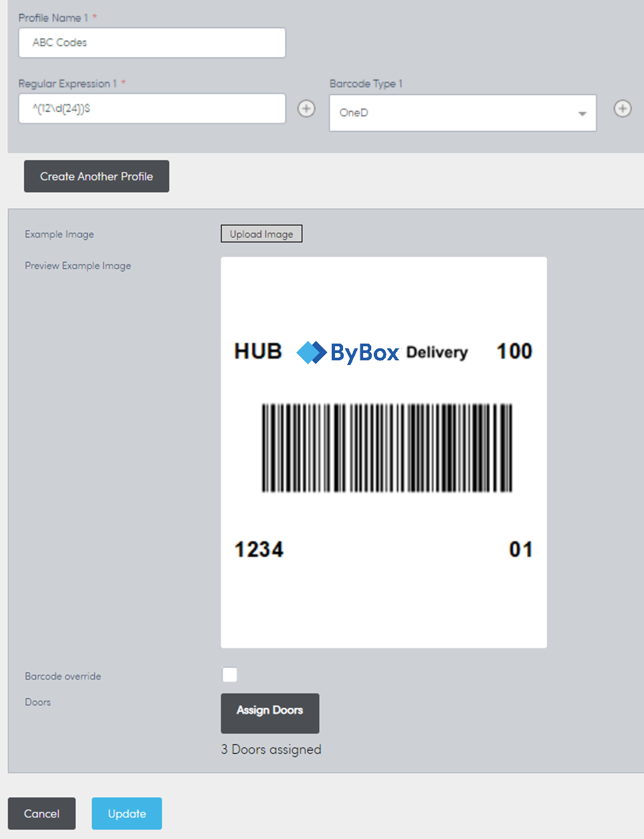Viewport: 644px width, 839px height.
Task: Click the 'Doors' label
Action: click(37, 702)
